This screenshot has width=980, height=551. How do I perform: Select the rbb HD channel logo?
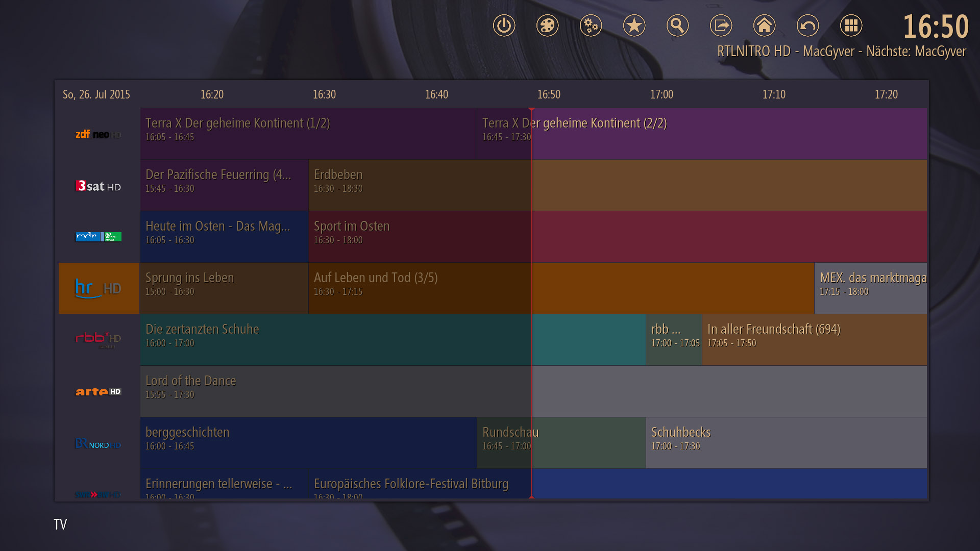99,339
